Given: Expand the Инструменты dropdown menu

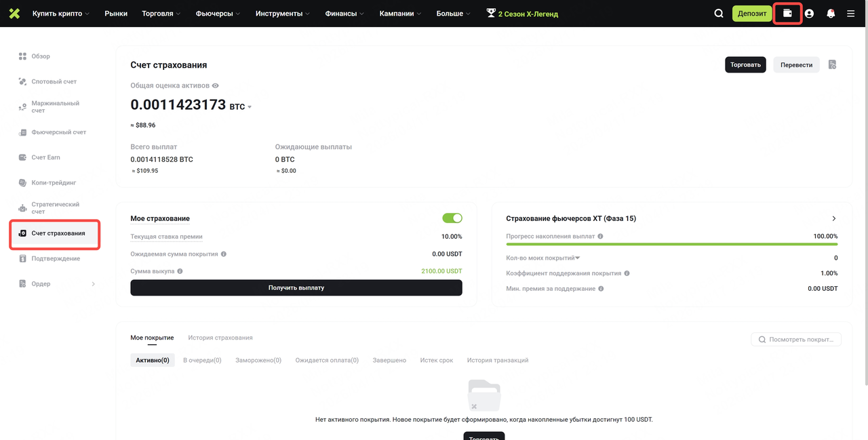Looking at the screenshot, I should coord(283,14).
